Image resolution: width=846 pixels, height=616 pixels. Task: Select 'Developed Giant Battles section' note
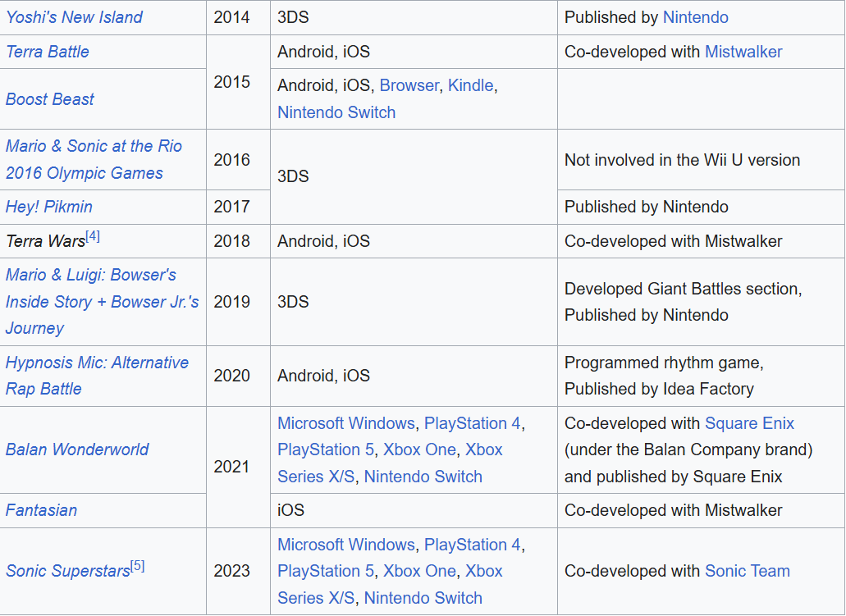click(683, 289)
